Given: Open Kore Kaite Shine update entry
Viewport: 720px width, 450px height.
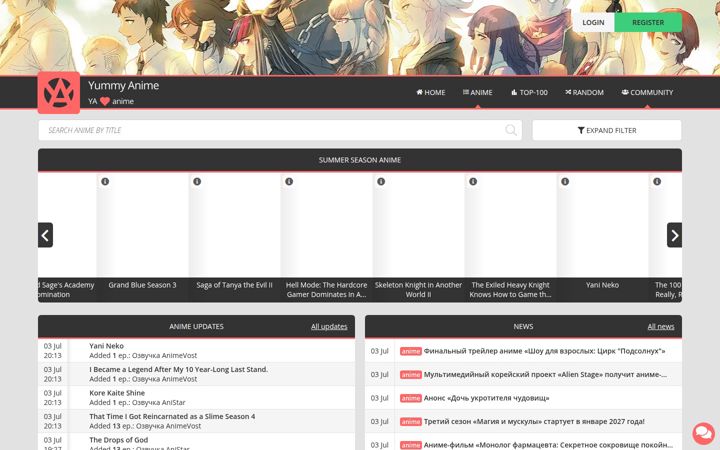Looking at the screenshot, I should [117, 393].
